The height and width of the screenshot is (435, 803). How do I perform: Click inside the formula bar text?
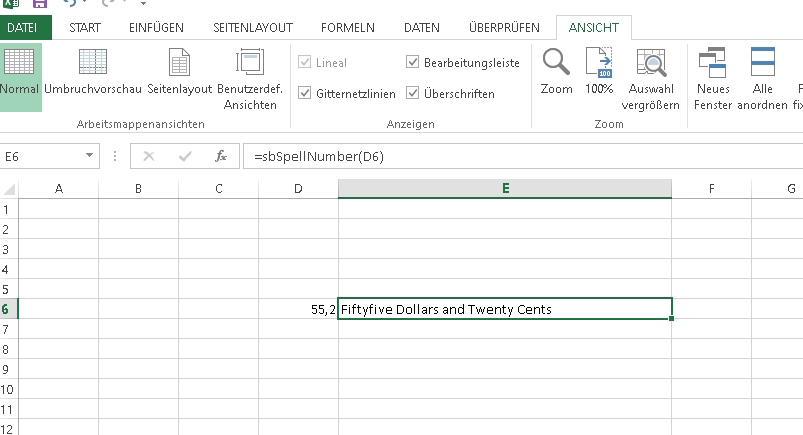tap(500, 156)
